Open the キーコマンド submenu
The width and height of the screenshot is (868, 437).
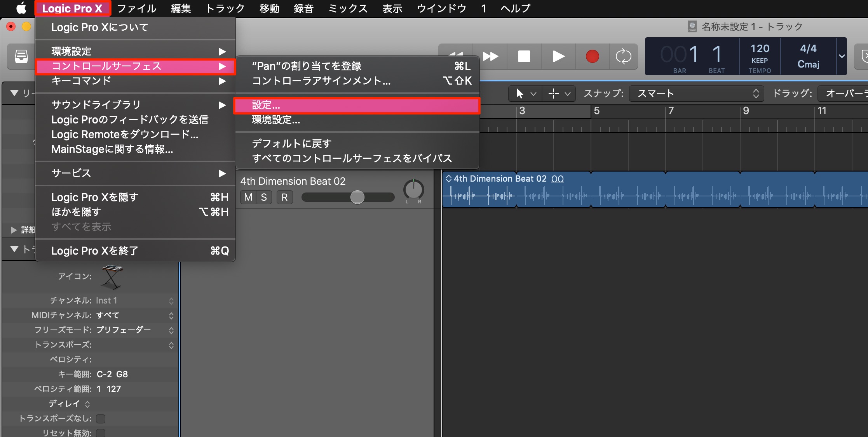pyautogui.click(x=135, y=81)
